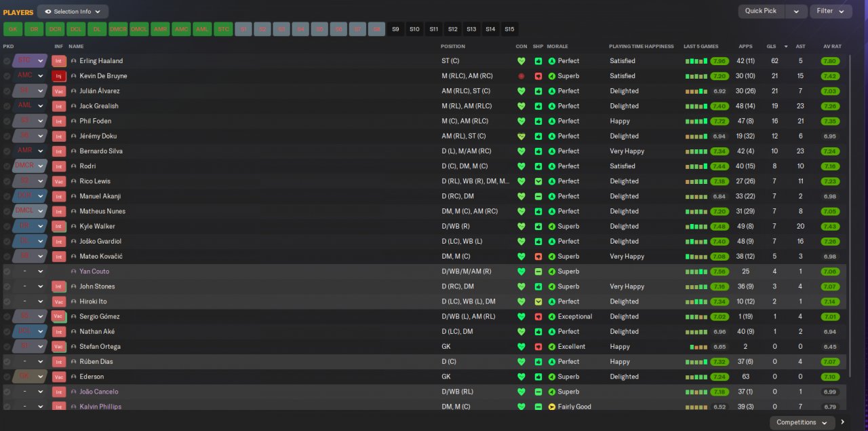The height and width of the screenshot is (431, 868).
Task: Click Bernardo Silva's Very Happy playing time
Action: (627, 151)
